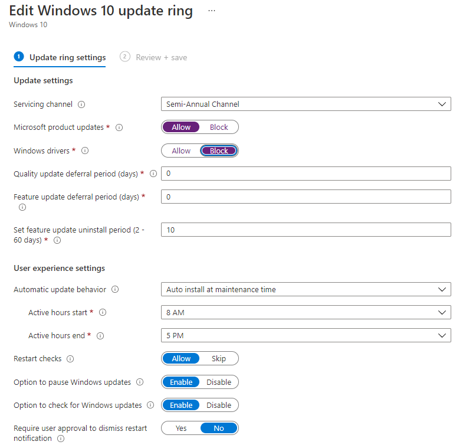Expand Auto install at maintenance time dropdown
476x448 pixels.
pyautogui.click(x=306, y=289)
